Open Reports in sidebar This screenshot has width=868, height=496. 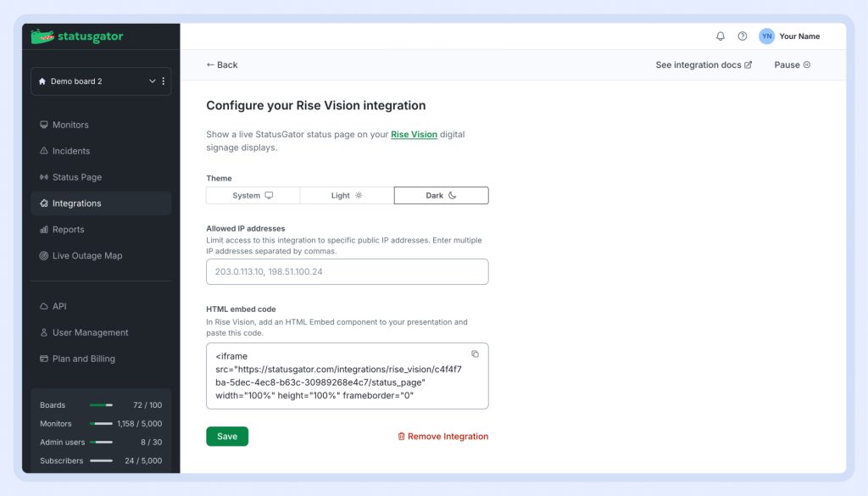pos(101,229)
